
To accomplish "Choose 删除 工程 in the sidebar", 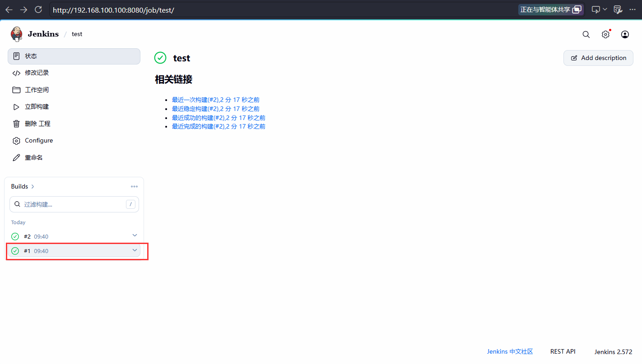I will tap(74, 124).
